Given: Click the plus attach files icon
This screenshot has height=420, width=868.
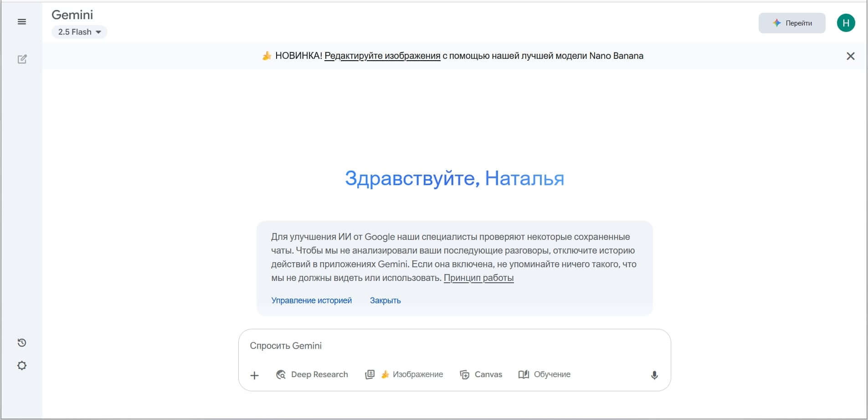Looking at the screenshot, I should pos(255,375).
